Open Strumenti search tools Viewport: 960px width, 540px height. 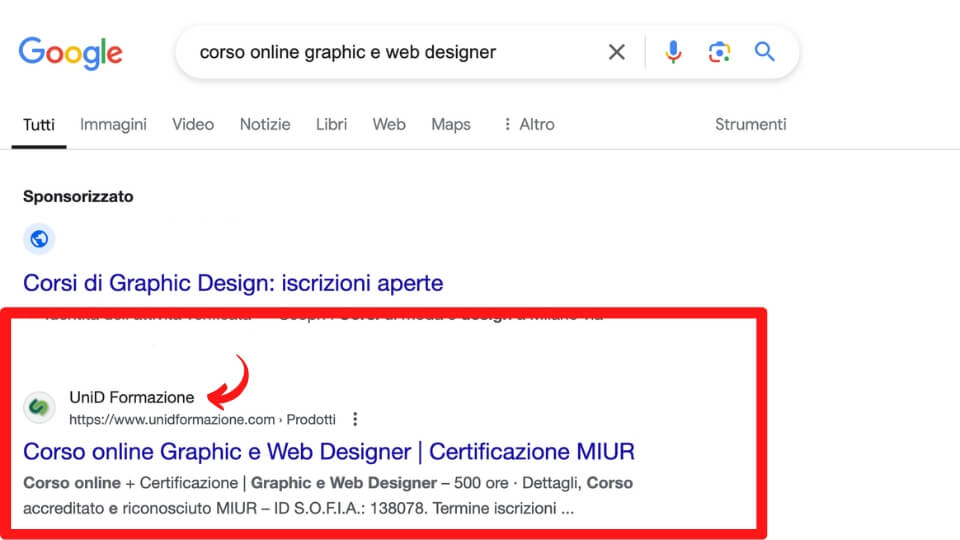pyautogui.click(x=751, y=124)
